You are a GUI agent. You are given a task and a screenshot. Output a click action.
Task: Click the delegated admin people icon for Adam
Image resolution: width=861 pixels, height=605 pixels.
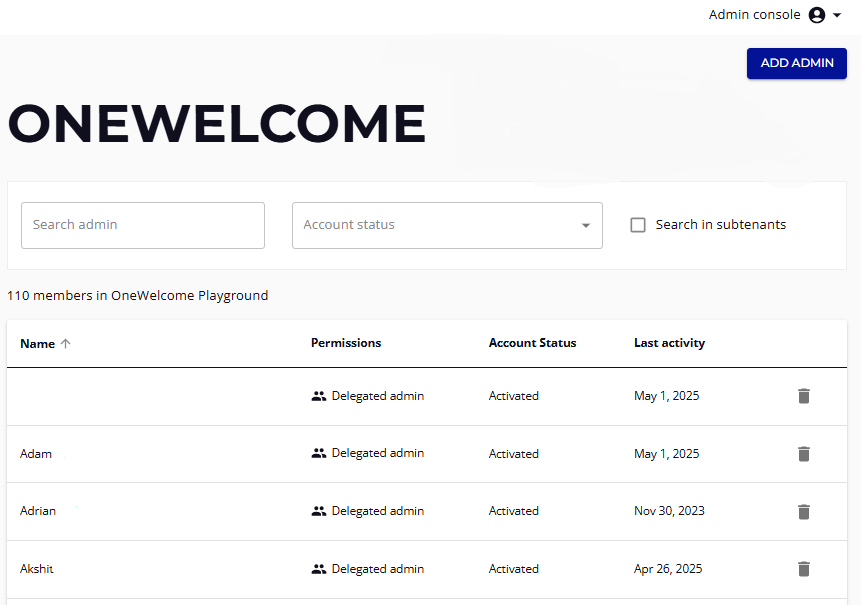pyautogui.click(x=319, y=453)
